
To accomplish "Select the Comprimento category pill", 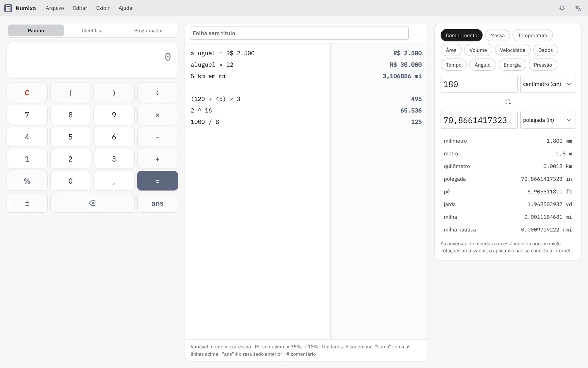I will point(461,35).
